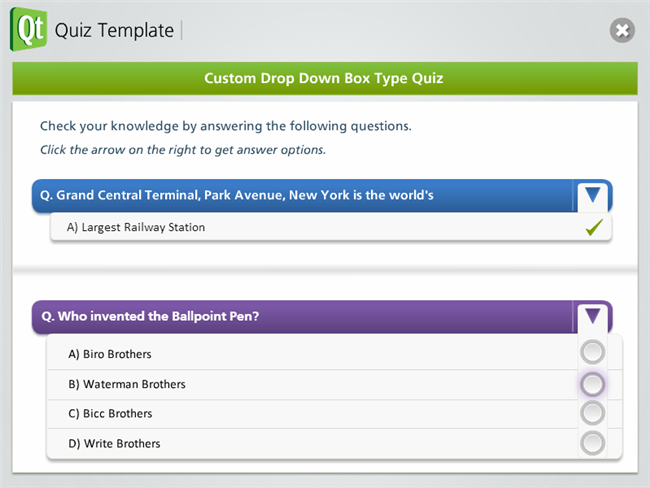This screenshot has width=650, height=488.
Task: Click the Quiz Template title text
Action: pyautogui.click(x=114, y=30)
